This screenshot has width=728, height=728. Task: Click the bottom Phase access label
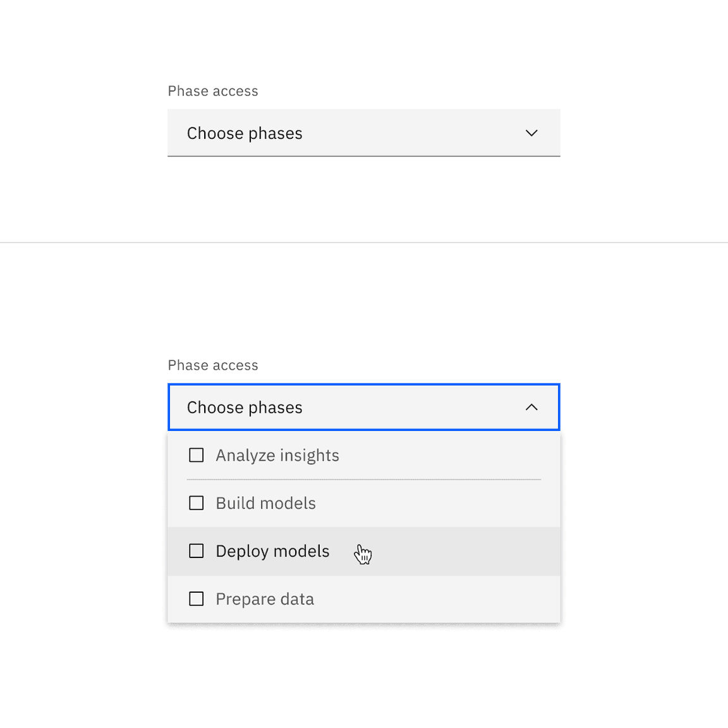pos(212,365)
